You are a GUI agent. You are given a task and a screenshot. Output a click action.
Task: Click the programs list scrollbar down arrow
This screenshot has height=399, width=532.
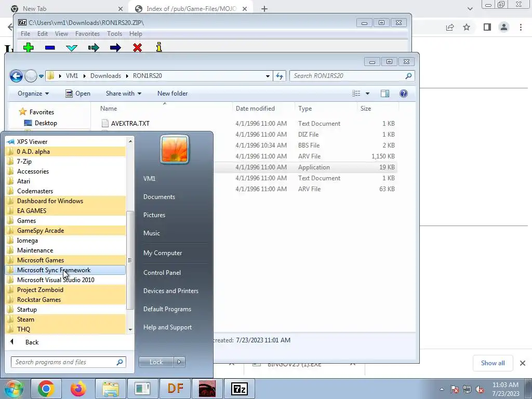130,330
